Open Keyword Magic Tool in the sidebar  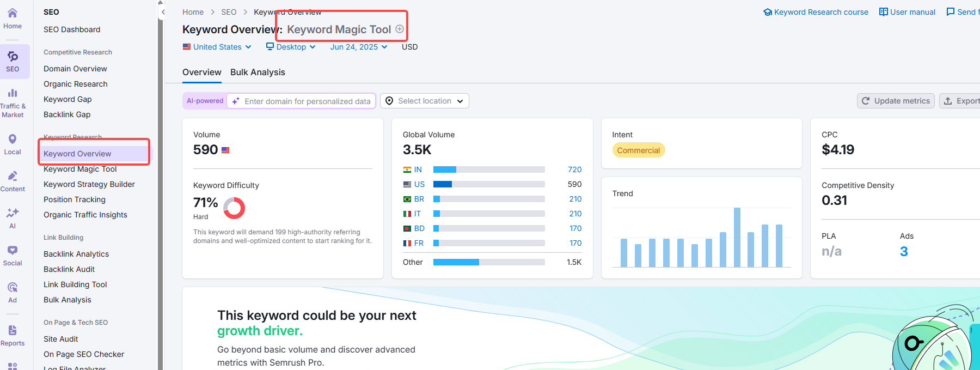(80, 169)
